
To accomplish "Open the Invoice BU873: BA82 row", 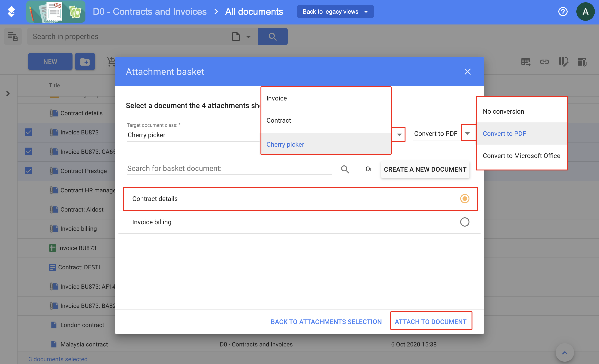I will click(88, 306).
